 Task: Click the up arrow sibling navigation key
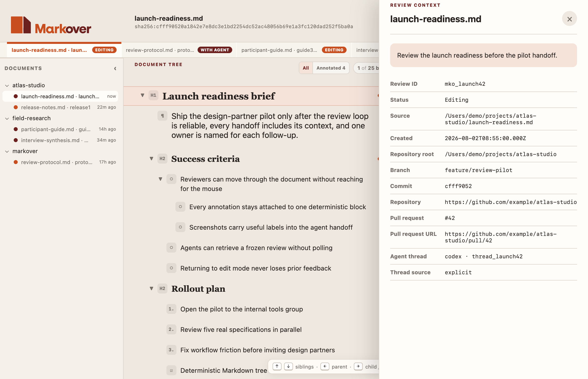click(x=277, y=366)
